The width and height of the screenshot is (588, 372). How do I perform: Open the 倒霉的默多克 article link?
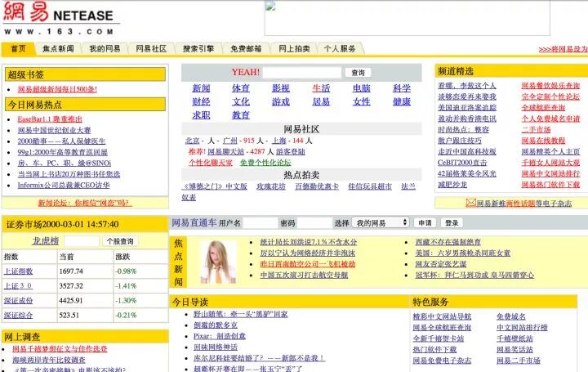[216, 325]
